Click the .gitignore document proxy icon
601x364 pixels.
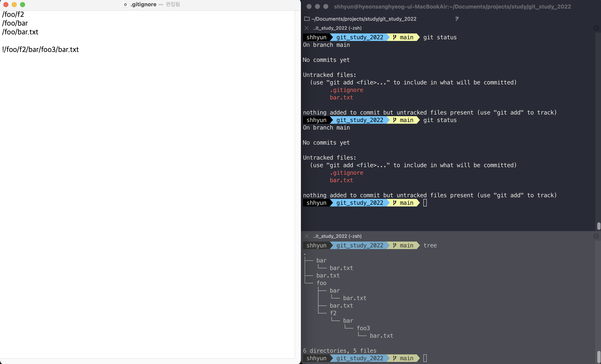point(125,5)
